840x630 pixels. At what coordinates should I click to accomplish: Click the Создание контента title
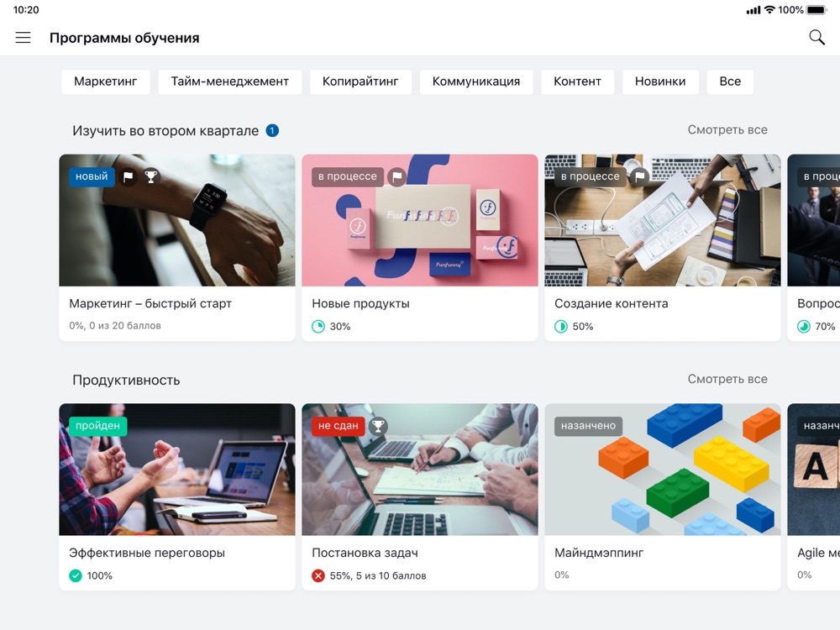click(612, 304)
